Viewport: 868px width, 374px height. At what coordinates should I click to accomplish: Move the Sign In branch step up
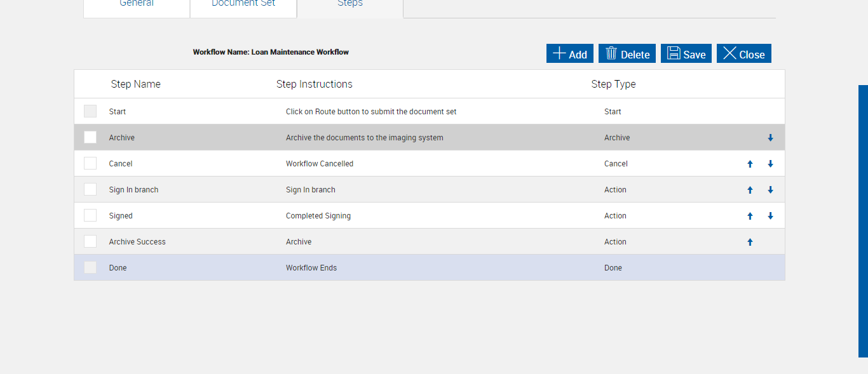point(750,190)
